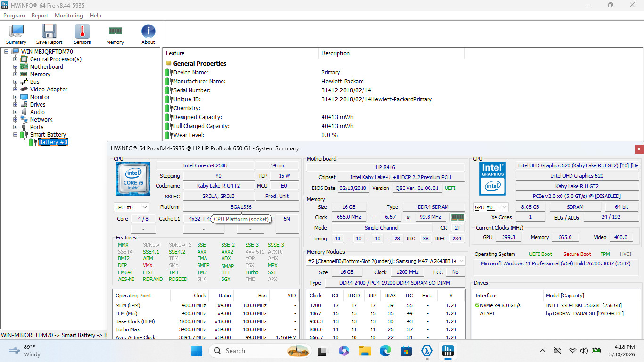
Task: Open the memory module slot dropdown
Action: (x=386, y=261)
